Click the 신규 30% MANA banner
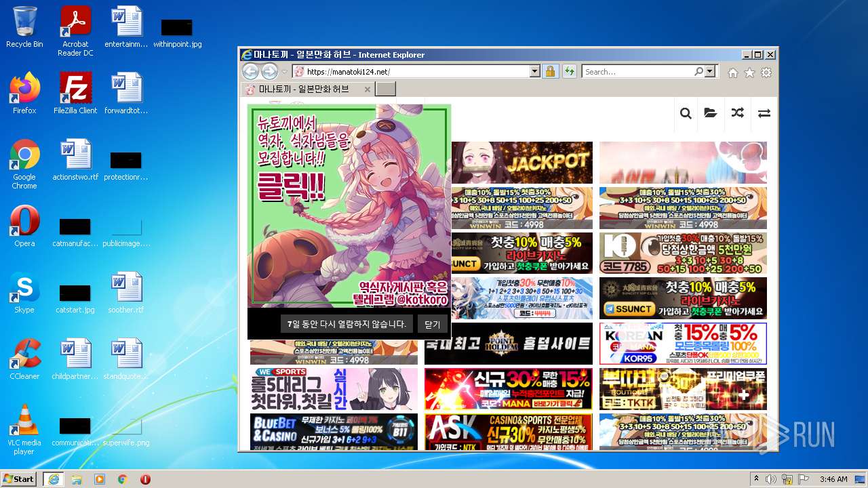The image size is (868, 488). 509,389
